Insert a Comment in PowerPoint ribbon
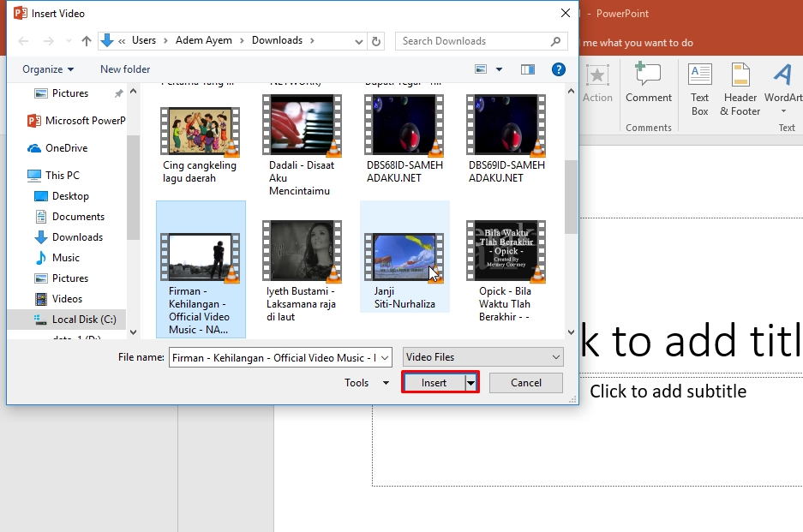This screenshot has height=532, width=803. pos(649,83)
